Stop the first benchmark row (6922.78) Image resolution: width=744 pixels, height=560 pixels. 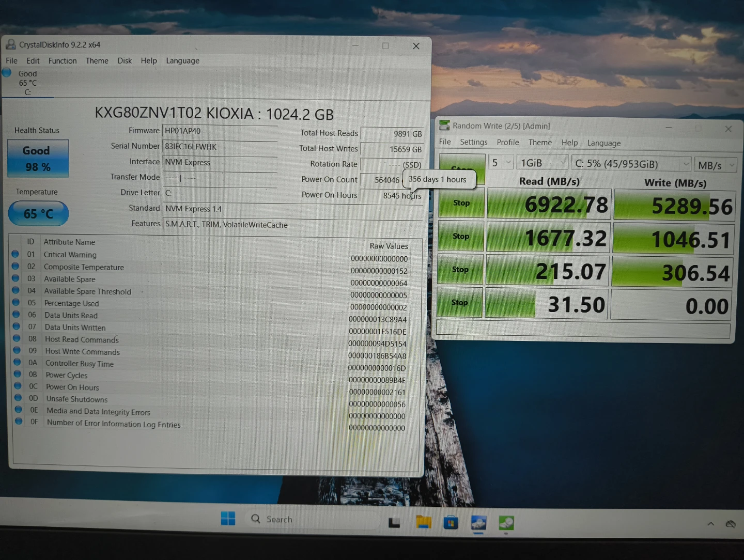click(x=461, y=203)
